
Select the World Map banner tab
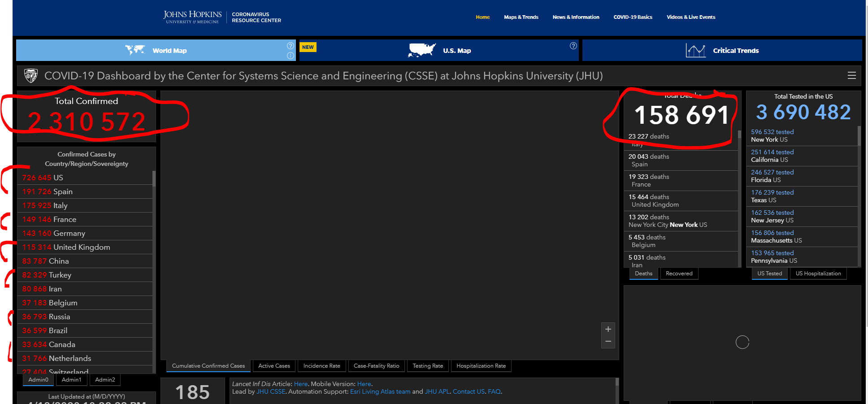(x=156, y=50)
